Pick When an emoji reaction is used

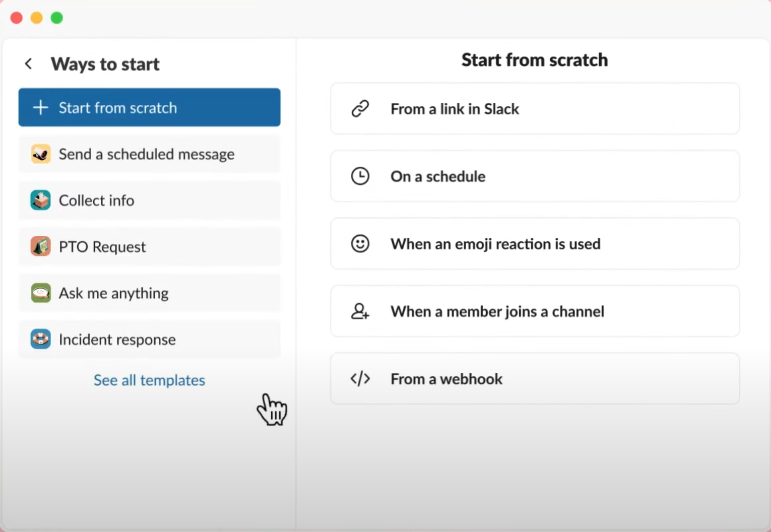[534, 243]
